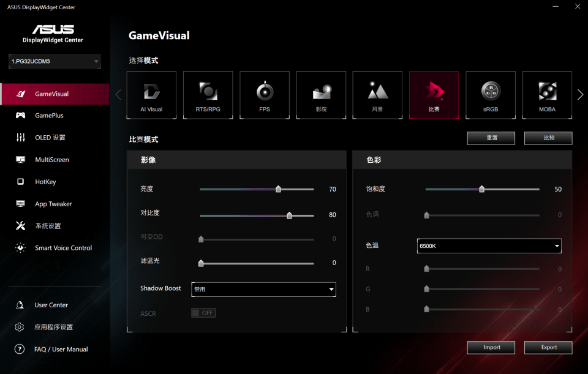Expand the 色温 6500K dropdown

(489, 246)
